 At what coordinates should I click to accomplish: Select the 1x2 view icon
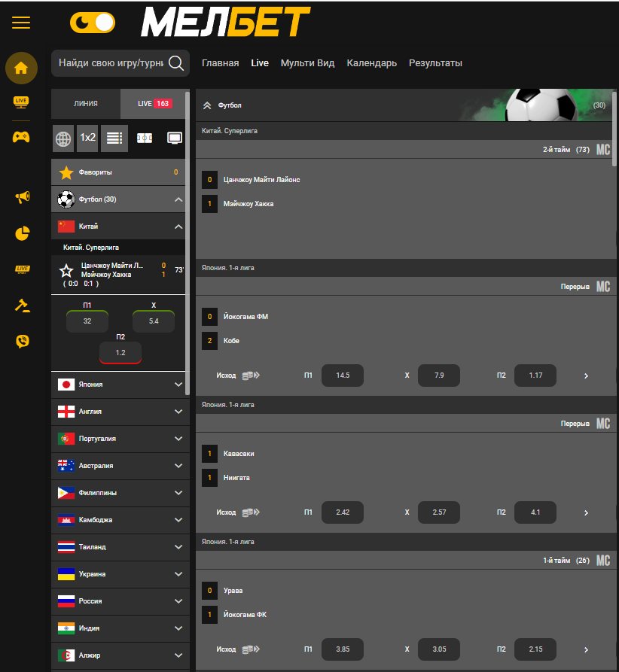[x=87, y=138]
